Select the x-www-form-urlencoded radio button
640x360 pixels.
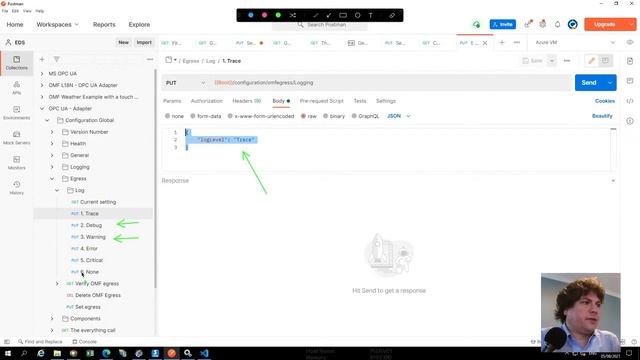tap(230, 116)
